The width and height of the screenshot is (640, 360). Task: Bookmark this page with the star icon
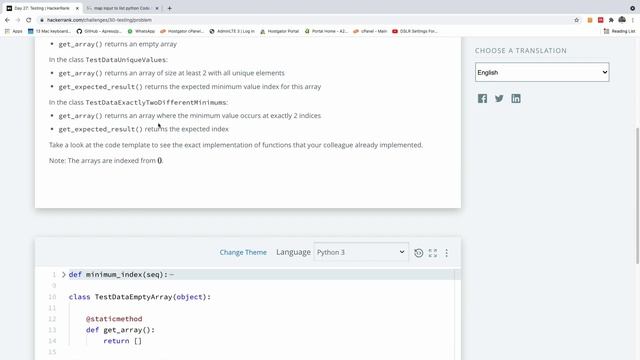click(577, 20)
